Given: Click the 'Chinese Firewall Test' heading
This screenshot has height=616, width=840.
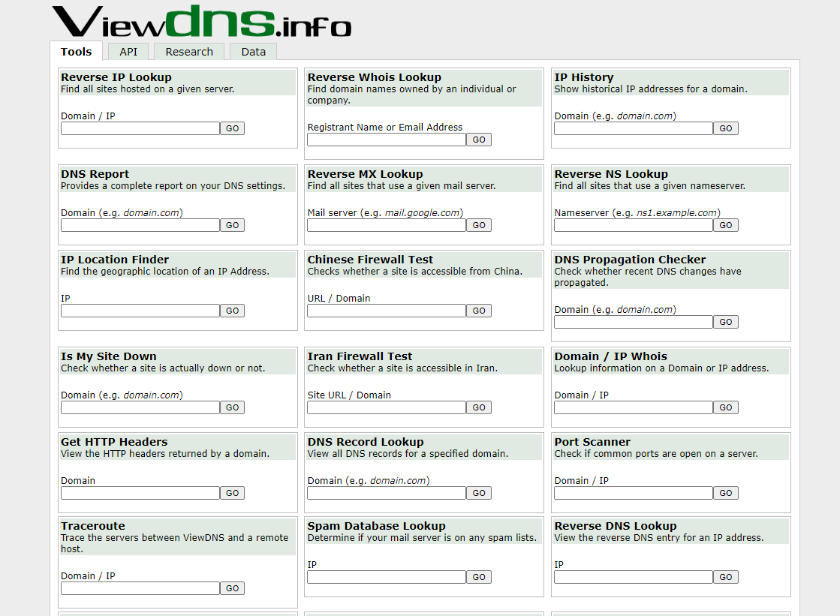Looking at the screenshot, I should pyautogui.click(x=370, y=260).
